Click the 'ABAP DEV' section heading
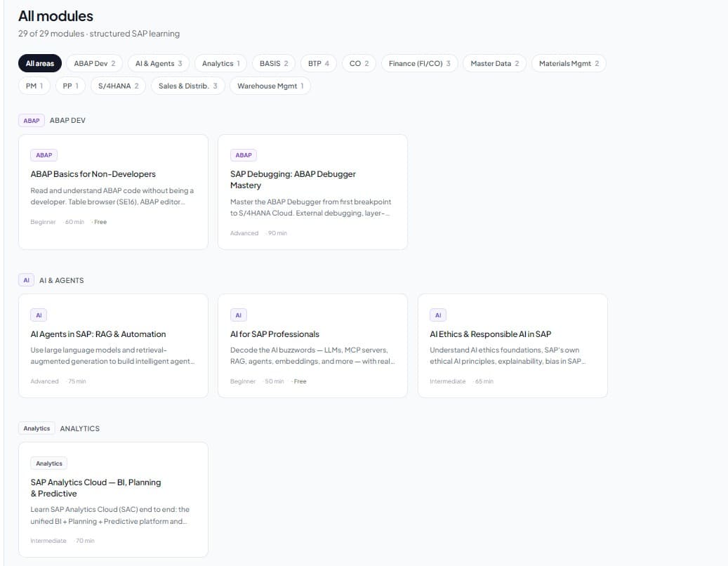 68,121
